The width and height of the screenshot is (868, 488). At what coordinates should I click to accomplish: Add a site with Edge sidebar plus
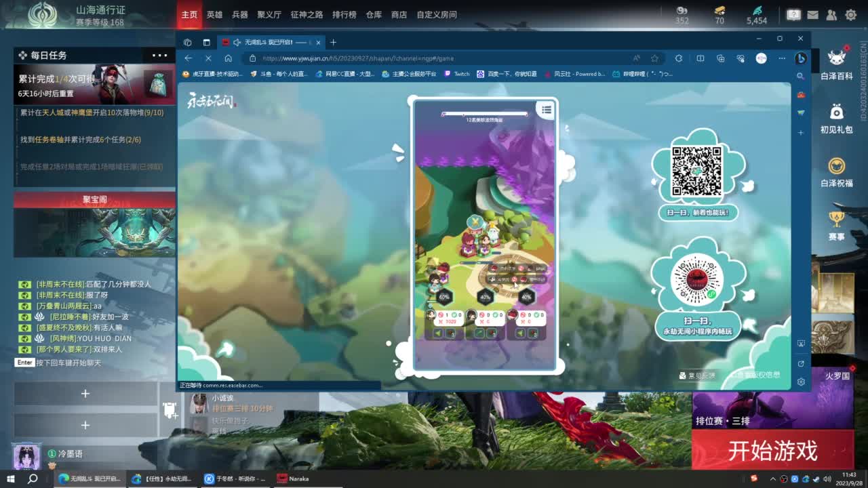801,132
